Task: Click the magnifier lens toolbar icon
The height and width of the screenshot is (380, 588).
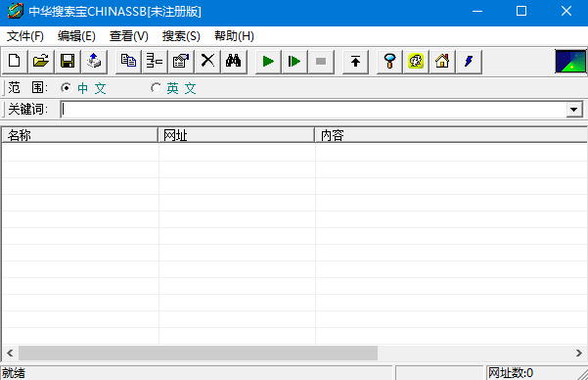Action: coord(390,61)
